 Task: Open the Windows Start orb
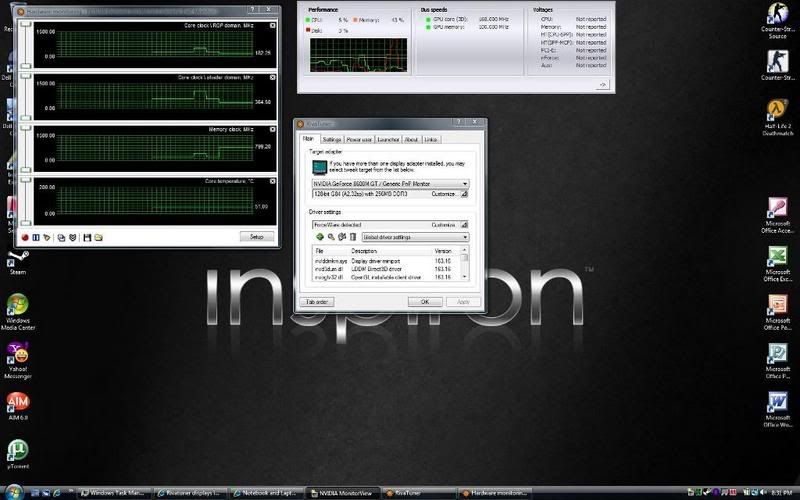13,492
